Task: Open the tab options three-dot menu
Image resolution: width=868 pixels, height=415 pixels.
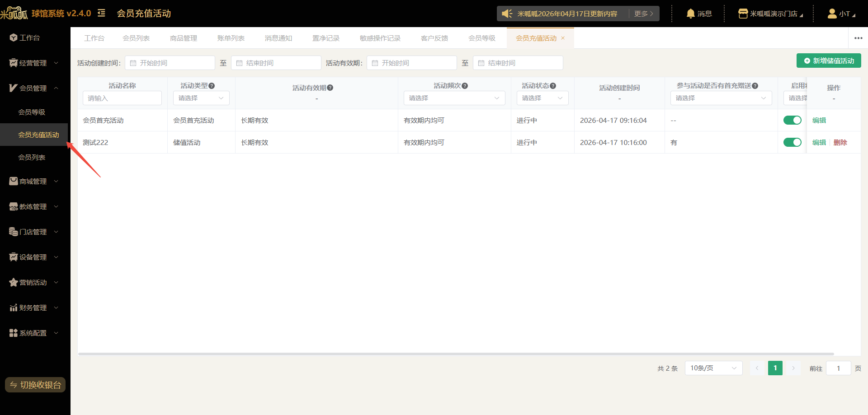Action: (858, 38)
